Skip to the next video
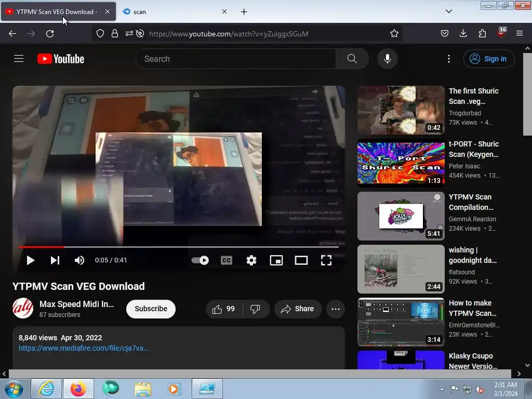The width and height of the screenshot is (532, 399). tap(55, 260)
